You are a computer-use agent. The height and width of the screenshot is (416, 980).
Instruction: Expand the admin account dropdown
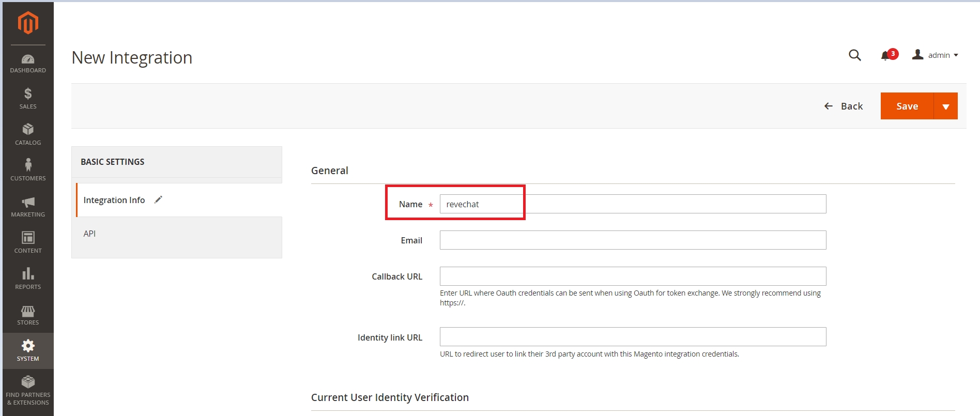point(936,55)
